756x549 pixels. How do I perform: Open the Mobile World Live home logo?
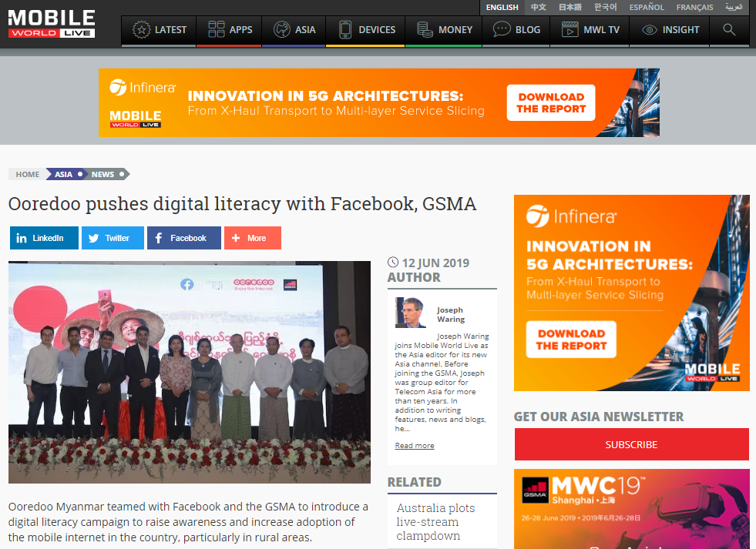[x=51, y=23]
